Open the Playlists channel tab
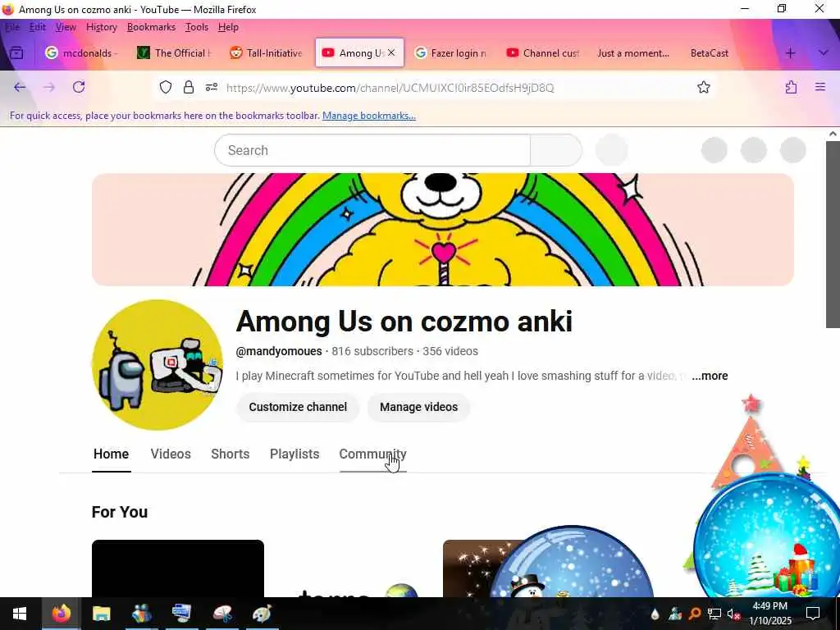Viewport: 840px width, 630px height. point(294,454)
